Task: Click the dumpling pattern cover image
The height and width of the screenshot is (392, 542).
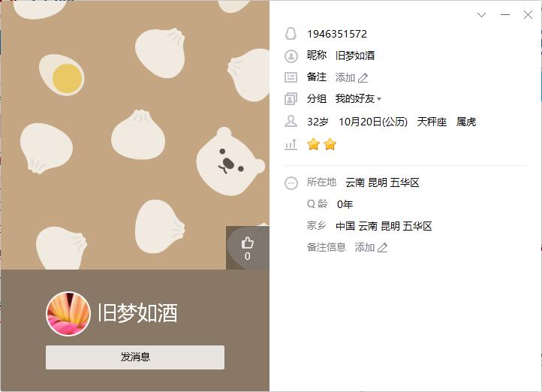Action: [135, 135]
